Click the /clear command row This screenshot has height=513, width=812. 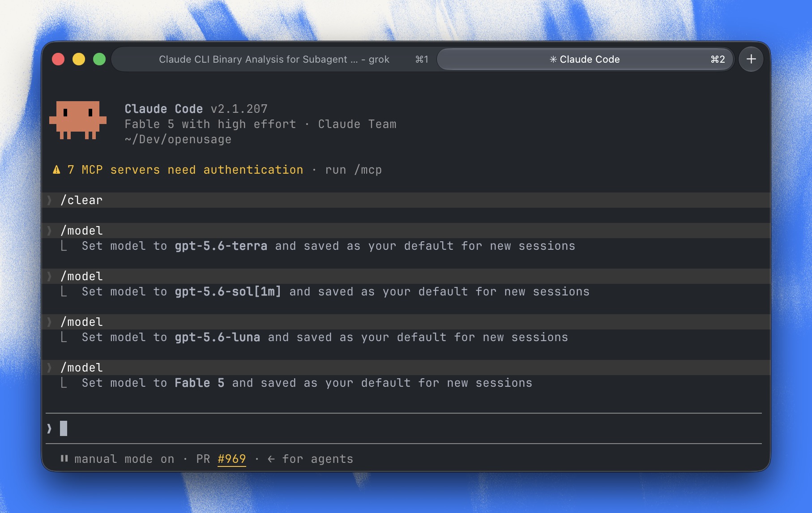pyautogui.click(x=406, y=200)
